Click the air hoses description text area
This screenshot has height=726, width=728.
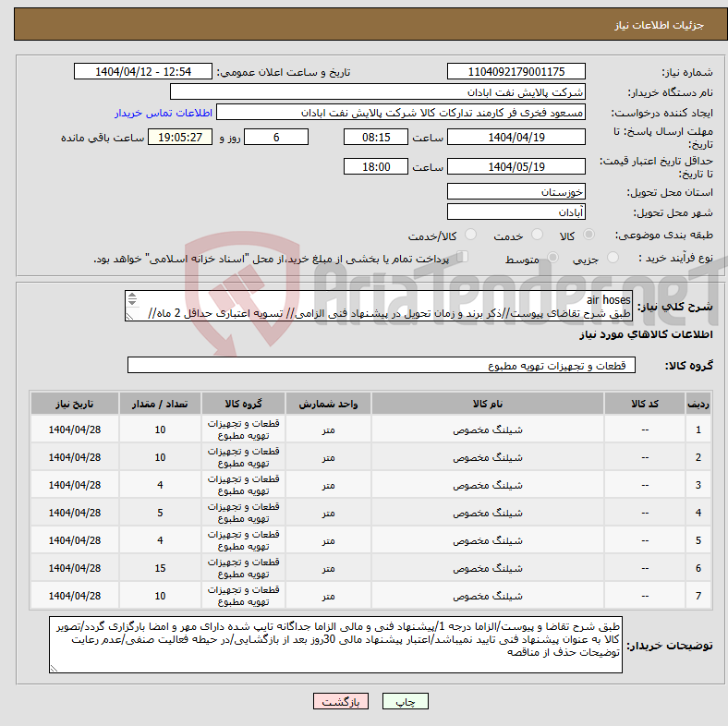[379, 306]
